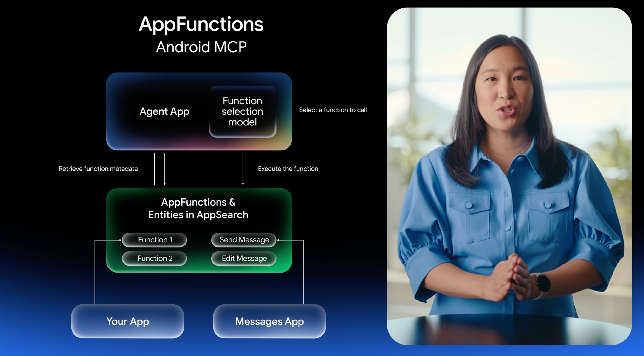Click the arrowhead pointing into Send Message
644x356 pixels.
278,240
